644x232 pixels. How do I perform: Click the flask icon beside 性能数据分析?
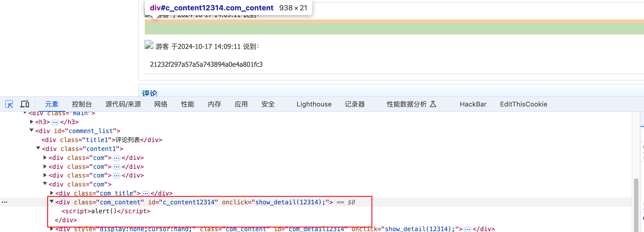pyautogui.click(x=433, y=104)
